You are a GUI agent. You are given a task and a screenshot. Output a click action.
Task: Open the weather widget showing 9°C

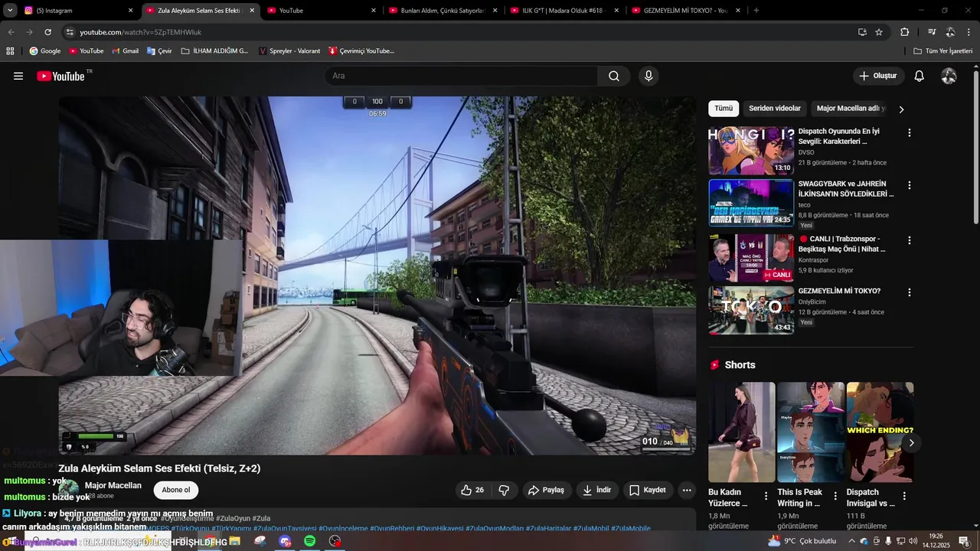802,541
